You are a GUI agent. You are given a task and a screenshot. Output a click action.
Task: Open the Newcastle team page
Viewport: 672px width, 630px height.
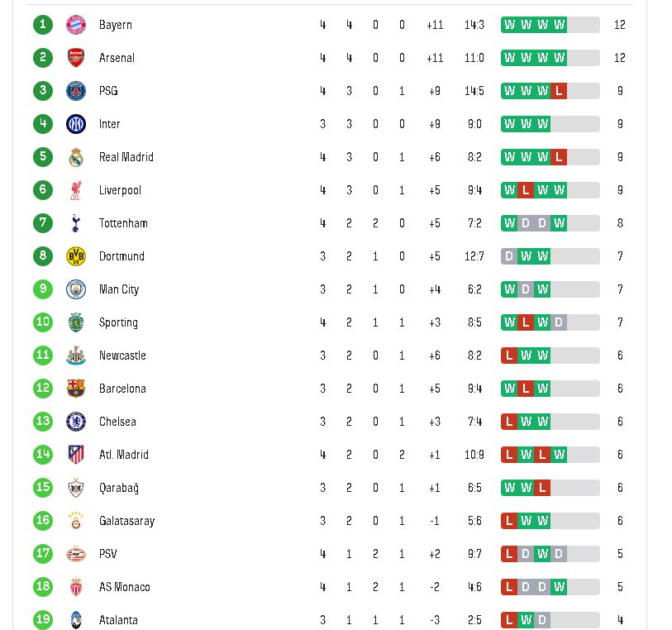pyautogui.click(x=122, y=356)
